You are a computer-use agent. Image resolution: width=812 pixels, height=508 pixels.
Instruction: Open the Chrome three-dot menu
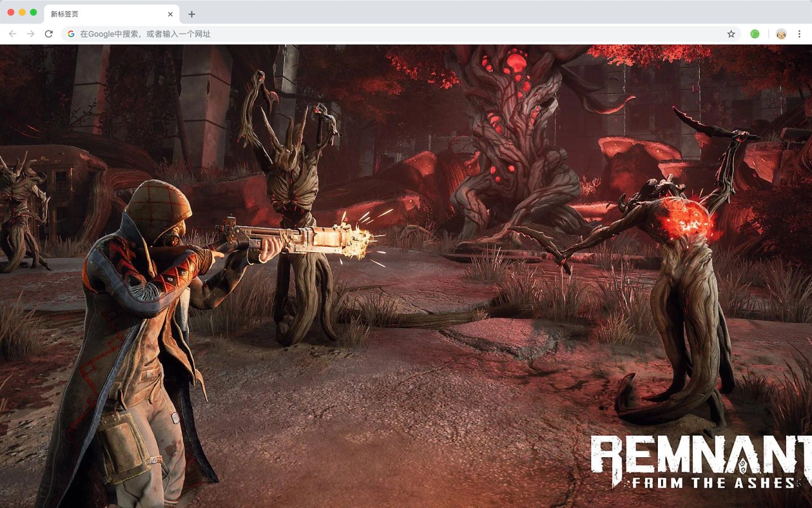(799, 34)
